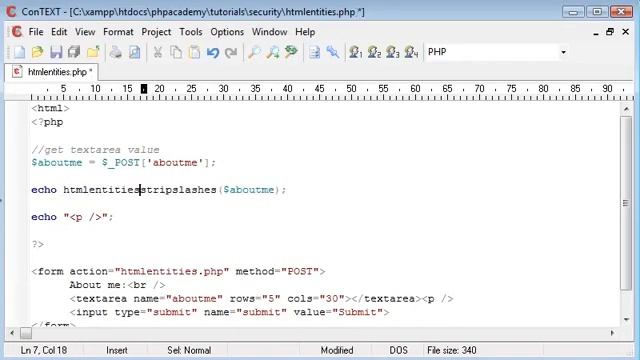
Task: Click the value="Submit" attribute in code
Action: 338,312
